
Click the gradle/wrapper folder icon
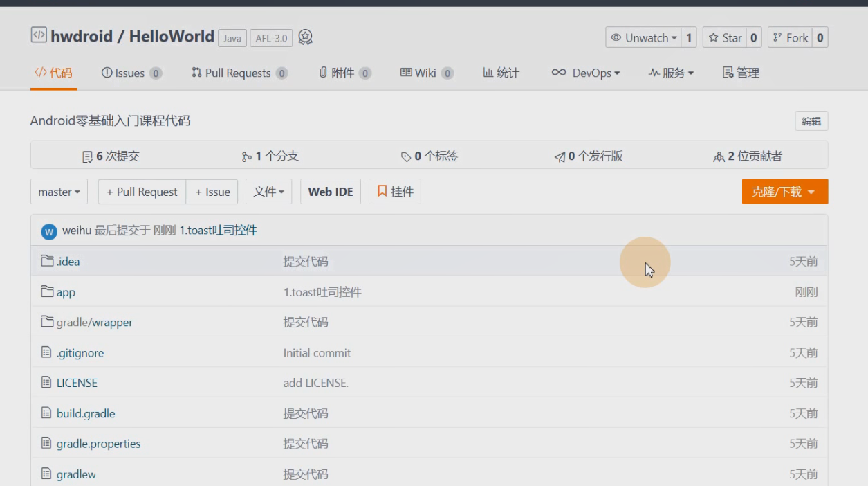click(x=47, y=321)
